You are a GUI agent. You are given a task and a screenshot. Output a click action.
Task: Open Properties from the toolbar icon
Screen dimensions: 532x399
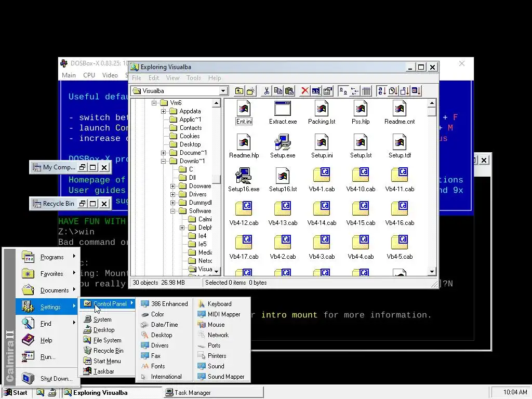tap(327, 91)
